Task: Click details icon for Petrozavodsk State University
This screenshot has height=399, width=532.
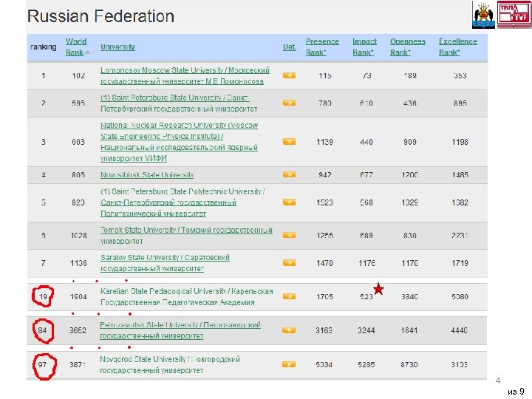Action: click(288, 330)
